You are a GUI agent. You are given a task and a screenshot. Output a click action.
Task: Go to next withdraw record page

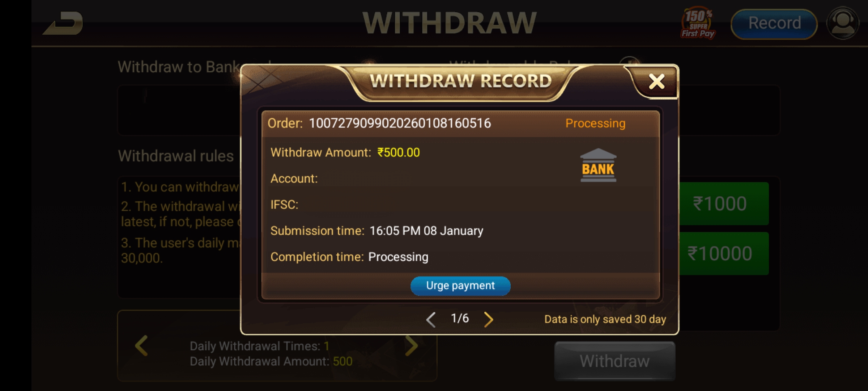click(x=488, y=319)
